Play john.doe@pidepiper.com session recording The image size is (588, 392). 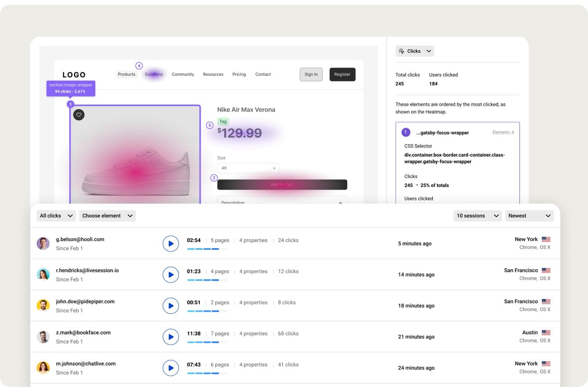click(171, 305)
